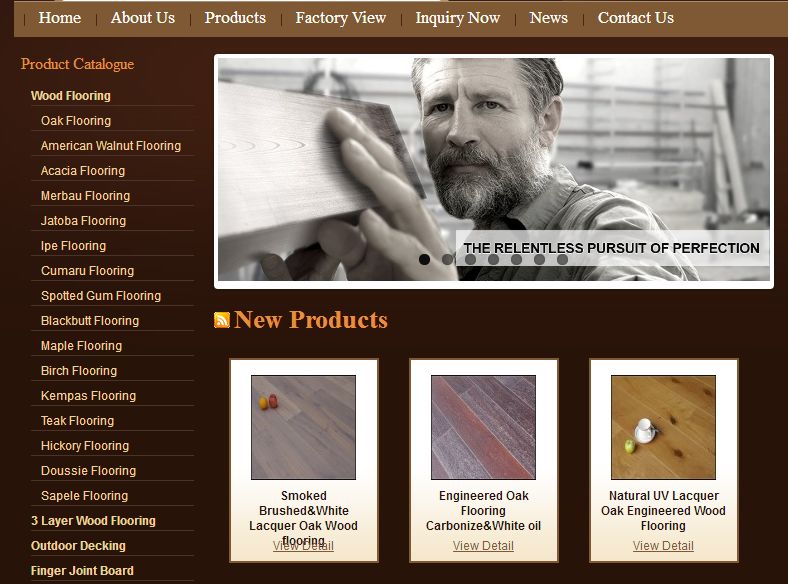Viewport: 788px width, 584px height.
Task: Open the Contact Us navigation link
Action: pyautogui.click(x=635, y=18)
